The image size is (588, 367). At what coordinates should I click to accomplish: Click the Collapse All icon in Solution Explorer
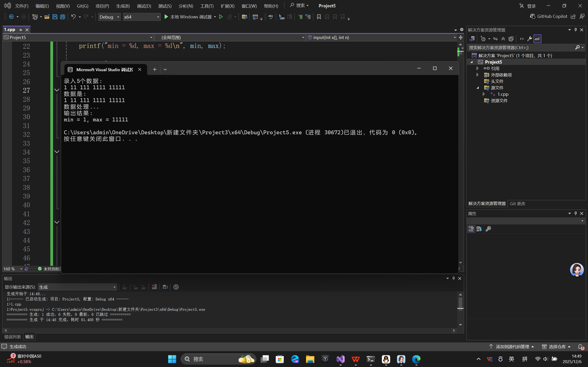pyautogui.click(x=503, y=39)
